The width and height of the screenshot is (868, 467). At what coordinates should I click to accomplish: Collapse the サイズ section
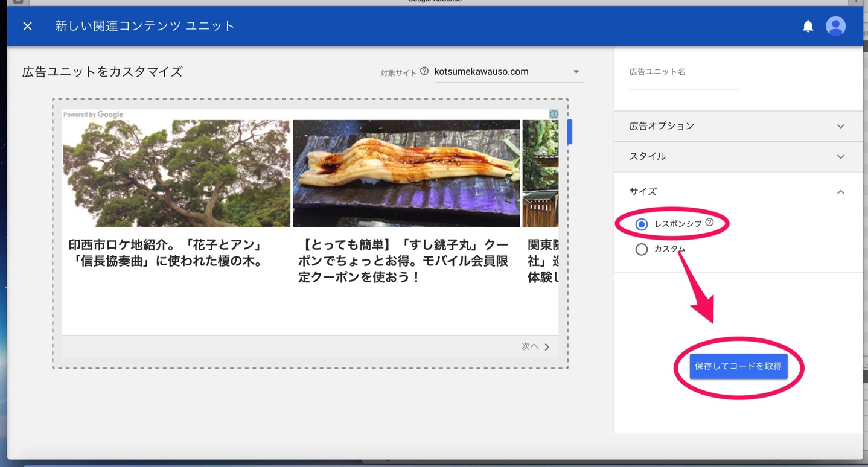738,192
